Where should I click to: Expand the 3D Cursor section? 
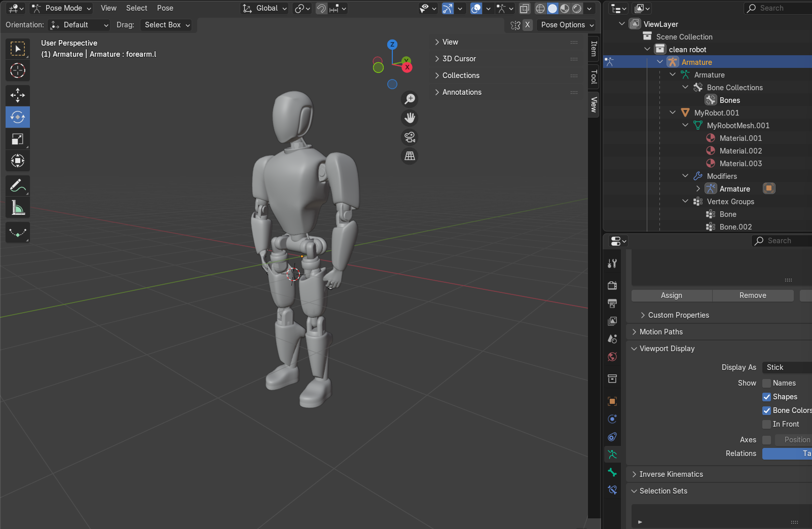[x=459, y=59]
